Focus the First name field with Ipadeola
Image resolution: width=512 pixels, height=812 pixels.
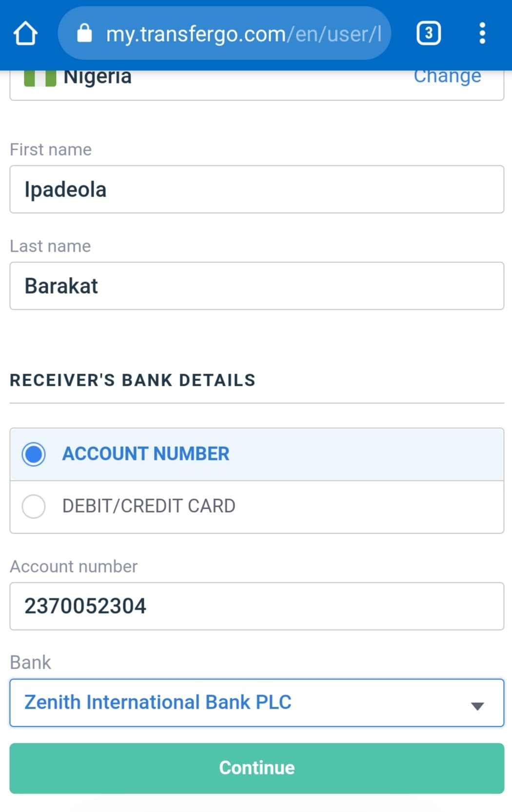[x=256, y=189]
